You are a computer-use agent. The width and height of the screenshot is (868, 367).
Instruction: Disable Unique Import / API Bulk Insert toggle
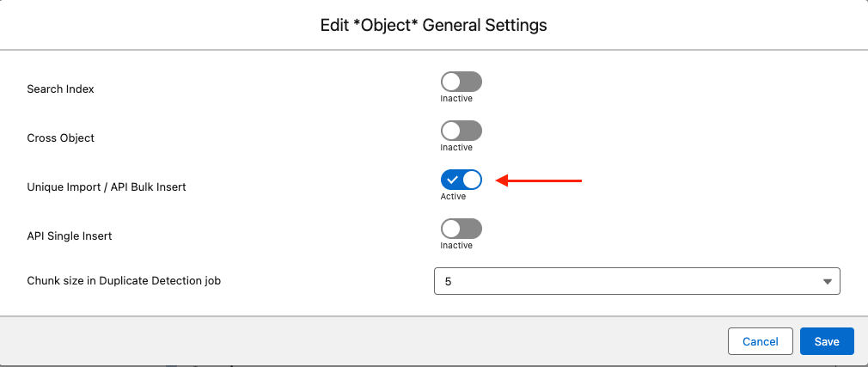[462, 180]
